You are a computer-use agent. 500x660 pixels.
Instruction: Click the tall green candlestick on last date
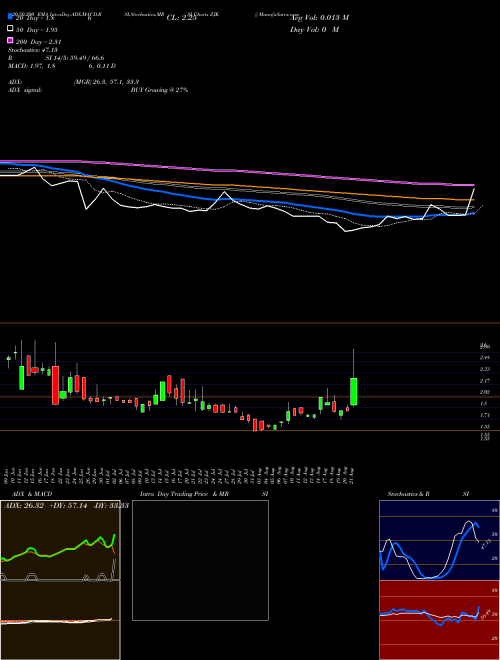(x=354, y=391)
